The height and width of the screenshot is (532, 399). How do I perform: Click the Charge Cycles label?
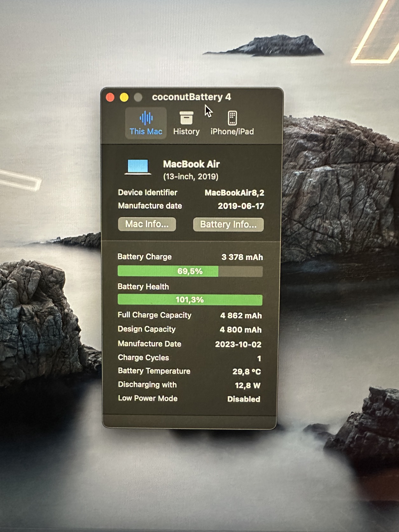[143, 358]
